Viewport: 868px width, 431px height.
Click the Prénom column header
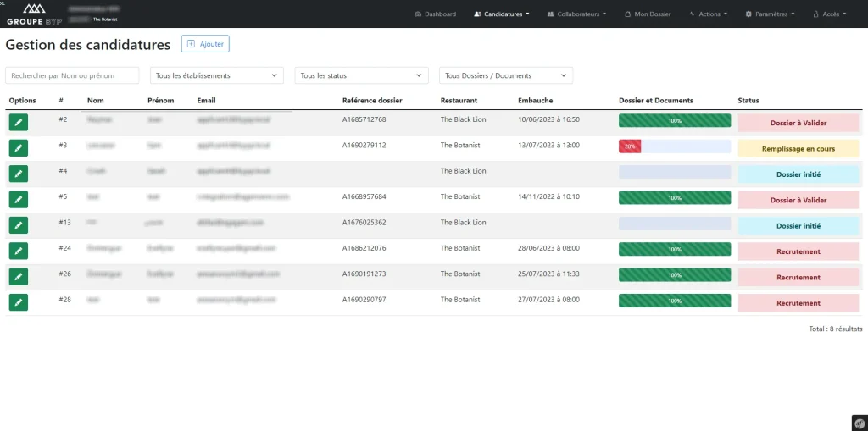coord(160,101)
